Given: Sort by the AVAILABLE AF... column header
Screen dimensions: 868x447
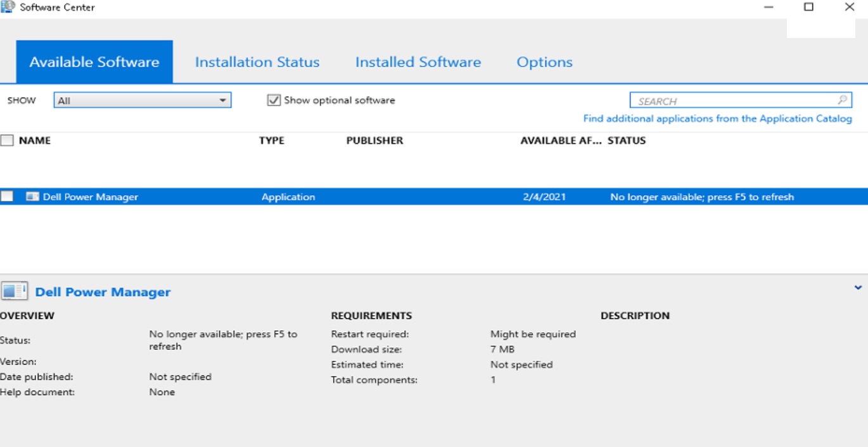Looking at the screenshot, I should (561, 141).
